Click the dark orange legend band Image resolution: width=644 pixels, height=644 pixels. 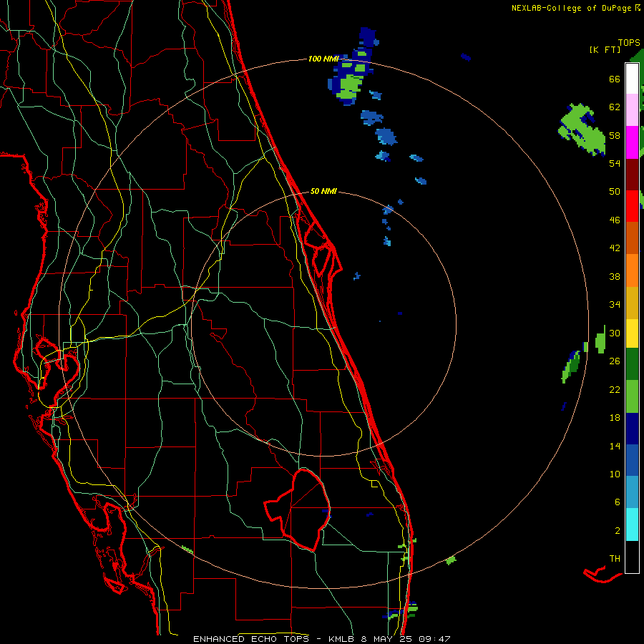coord(632,238)
